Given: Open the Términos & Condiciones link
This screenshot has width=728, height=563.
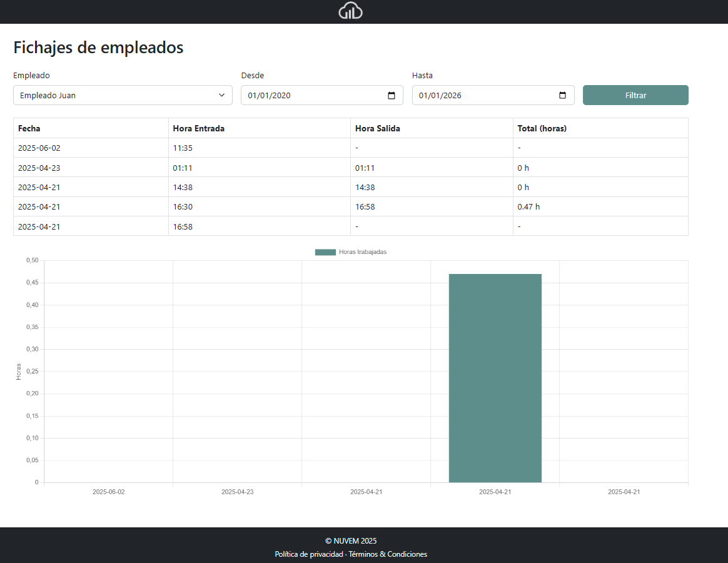Looking at the screenshot, I should [x=388, y=554].
